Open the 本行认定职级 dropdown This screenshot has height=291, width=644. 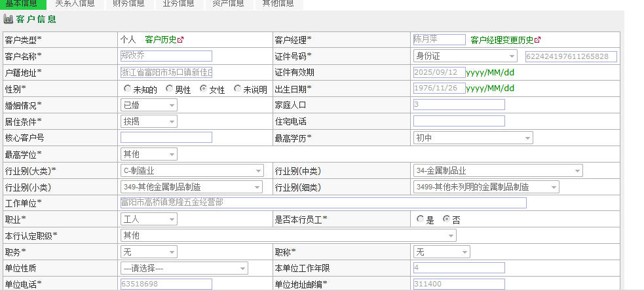coord(288,235)
